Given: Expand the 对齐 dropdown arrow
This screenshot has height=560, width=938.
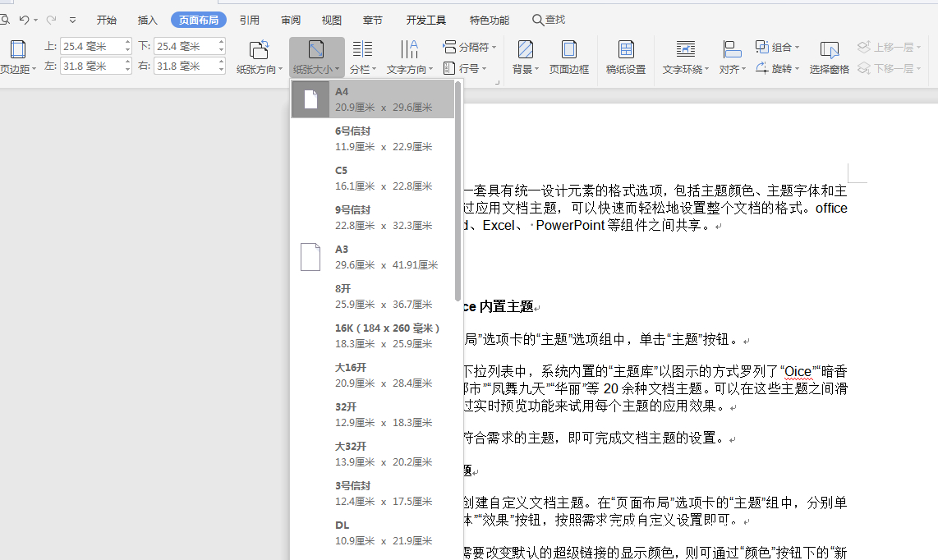Looking at the screenshot, I should 743,70.
